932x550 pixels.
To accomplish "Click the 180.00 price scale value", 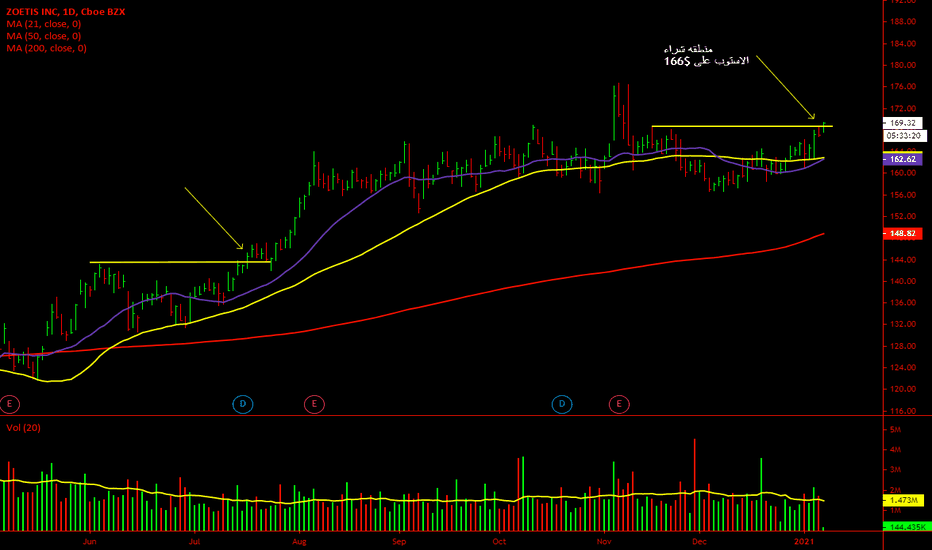I will 903,65.
